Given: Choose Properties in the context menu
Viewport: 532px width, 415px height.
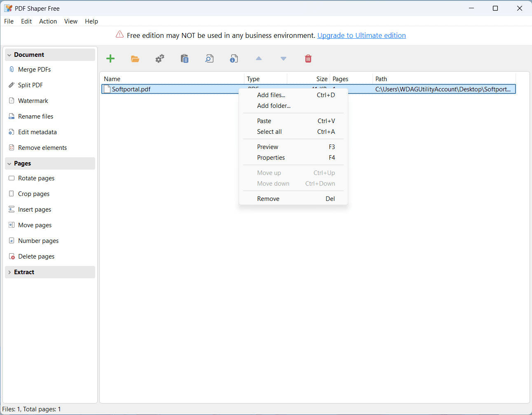Looking at the screenshot, I should pos(293,158).
